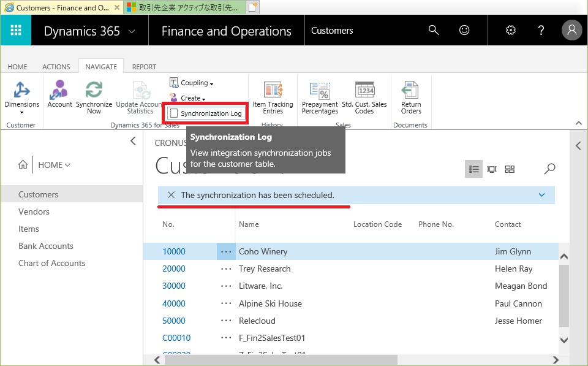The image size is (588, 366).
Task: Open the user profile avatar
Action: tap(571, 30)
